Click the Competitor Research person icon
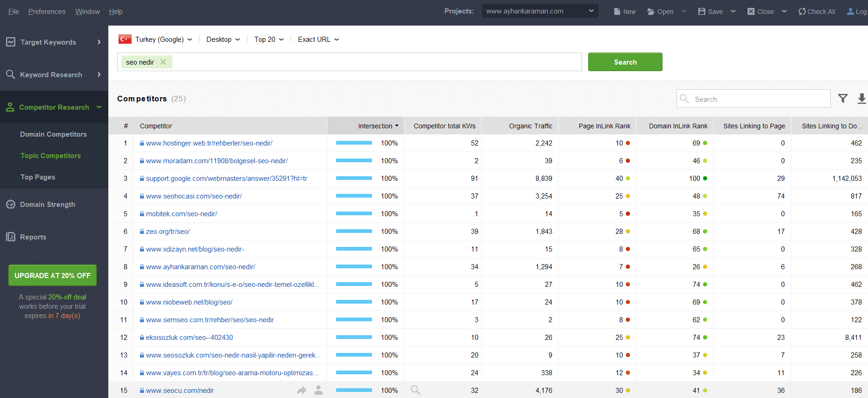 pos(10,107)
